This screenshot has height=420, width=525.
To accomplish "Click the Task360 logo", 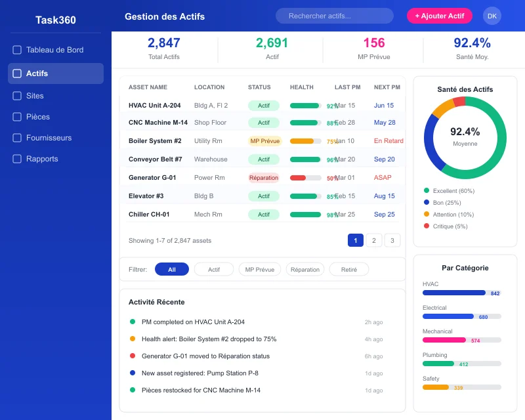I will coord(56,20).
